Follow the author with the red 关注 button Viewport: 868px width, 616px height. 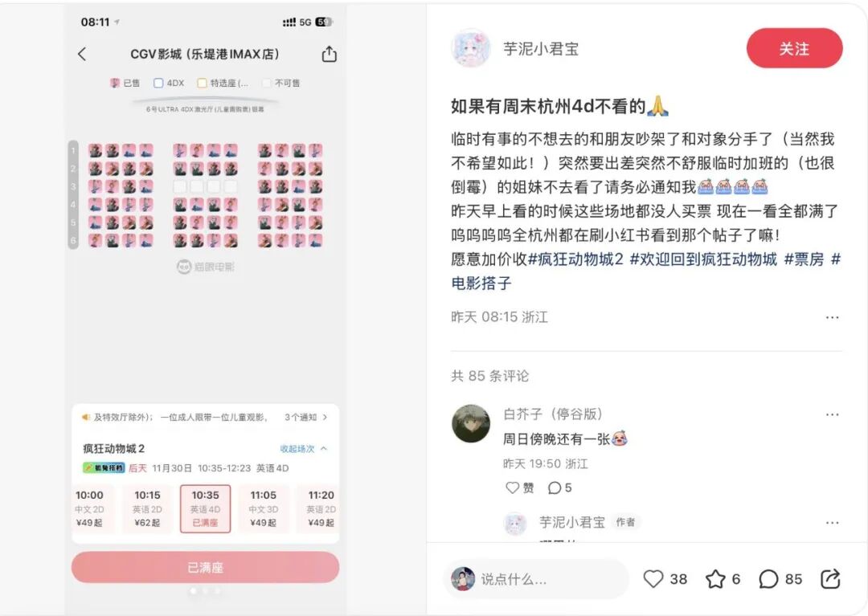pyautogui.click(x=794, y=49)
